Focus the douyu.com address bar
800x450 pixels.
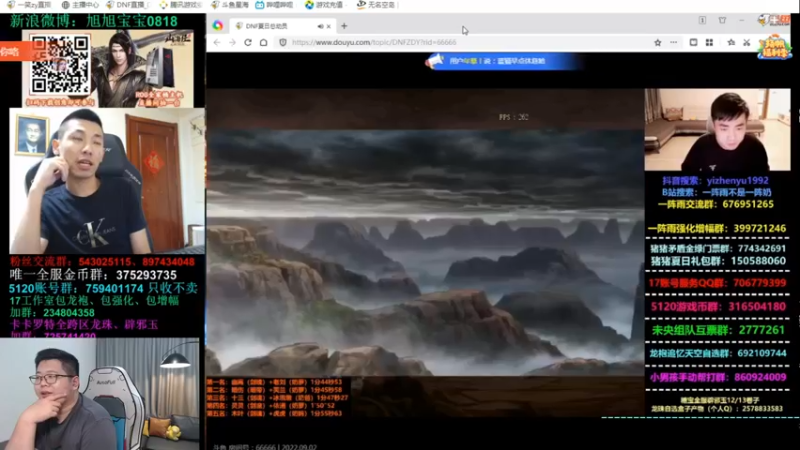[x=374, y=42]
